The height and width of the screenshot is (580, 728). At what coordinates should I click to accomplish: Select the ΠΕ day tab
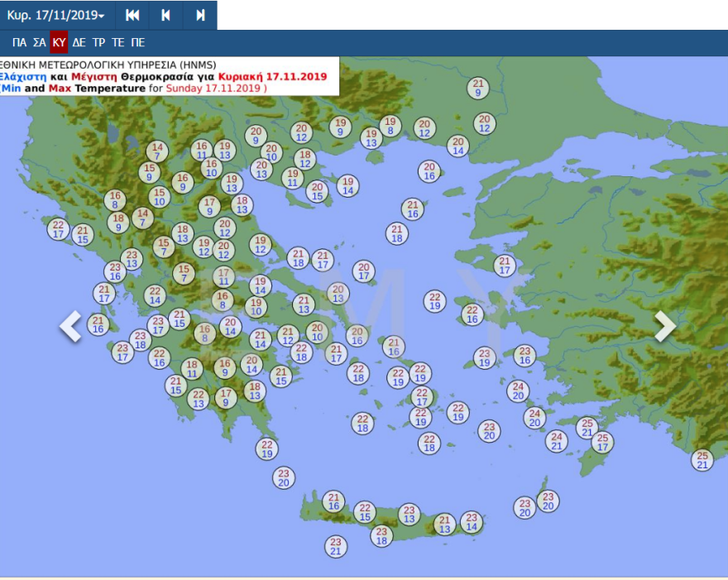(138, 43)
